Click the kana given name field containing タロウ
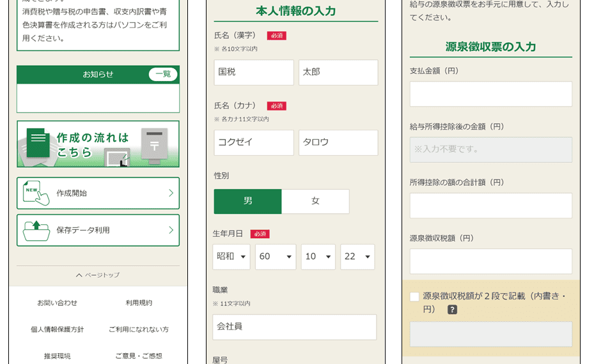The height and width of the screenshot is (364, 594). (x=338, y=142)
